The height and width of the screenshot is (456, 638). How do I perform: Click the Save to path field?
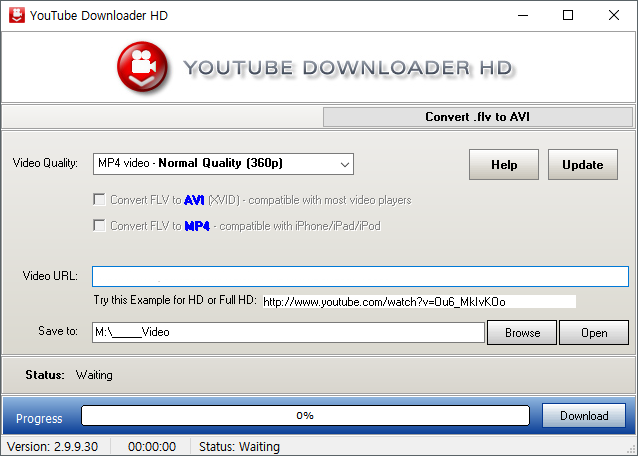coord(288,332)
